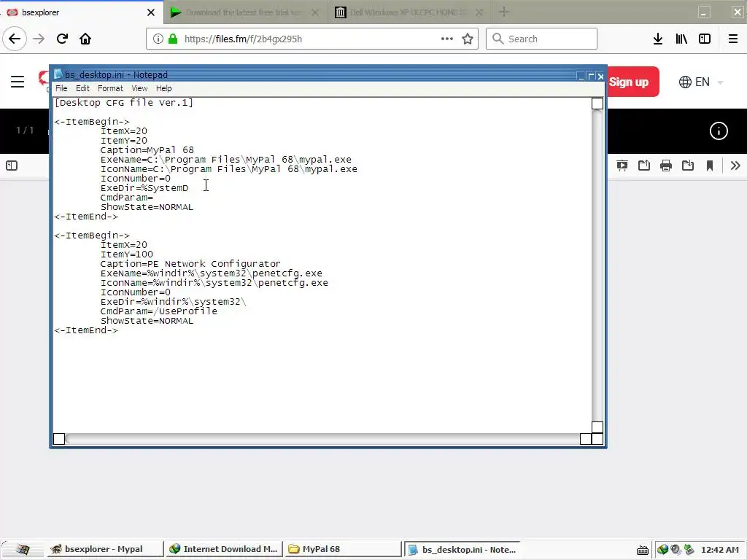Screen dimensions: 747x560
Task: Switch to Internet Download Manager taskbar button
Action: click(x=223, y=549)
